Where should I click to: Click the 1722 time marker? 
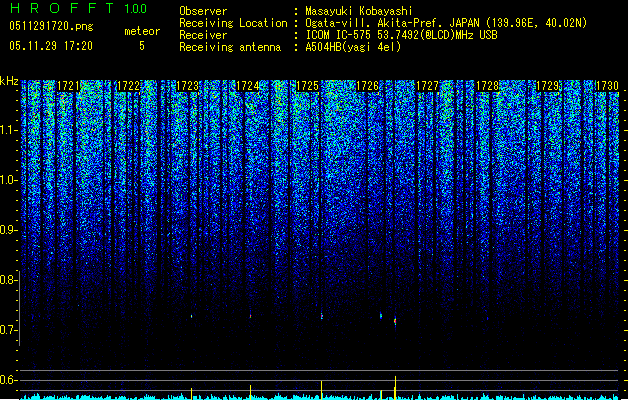128,86
